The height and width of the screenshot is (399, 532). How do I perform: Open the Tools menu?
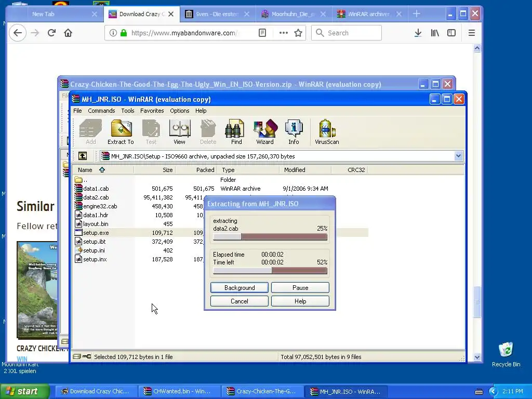coord(128,111)
